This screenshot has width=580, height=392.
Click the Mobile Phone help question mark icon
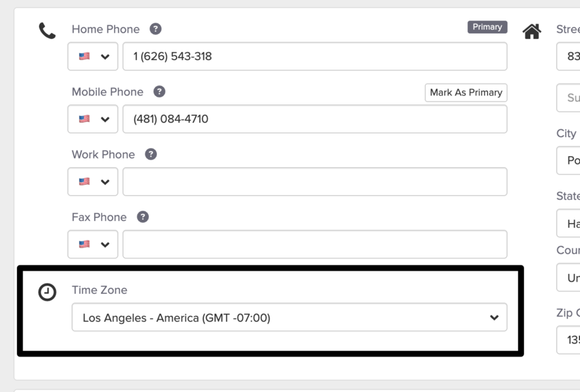tap(160, 92)
